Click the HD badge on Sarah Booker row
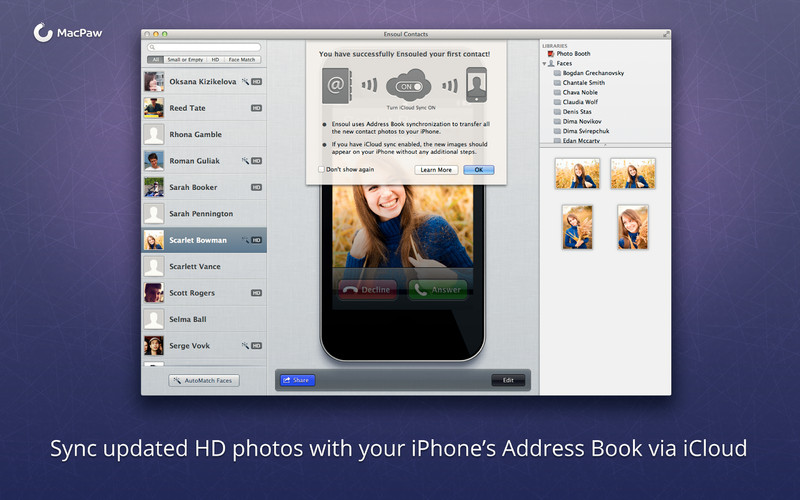The image size is (800, 500). point(257,187)
